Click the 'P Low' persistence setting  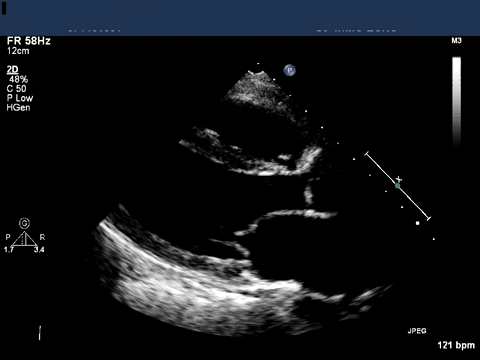20,98
